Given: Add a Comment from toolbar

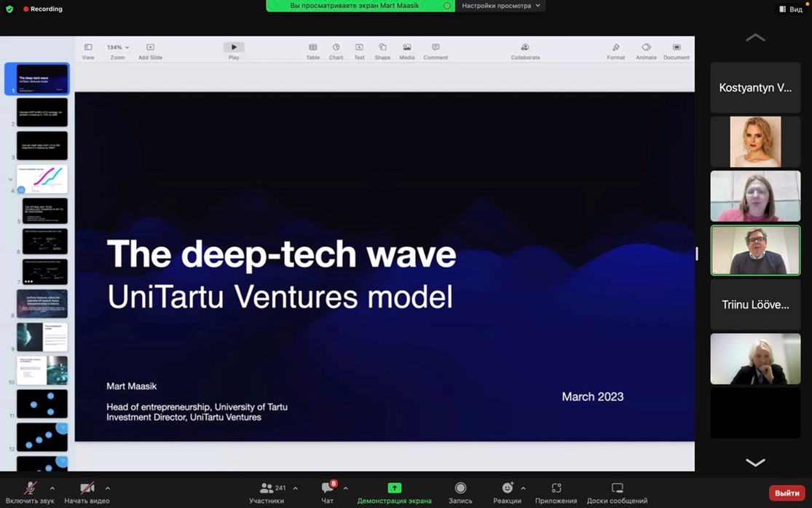Looking at the screenshot, I should coord(435,47).
